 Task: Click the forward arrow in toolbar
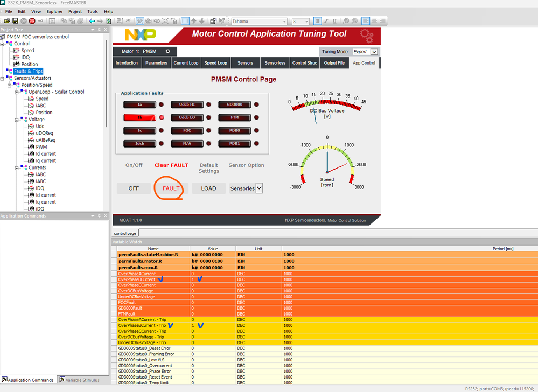[100, 21]
